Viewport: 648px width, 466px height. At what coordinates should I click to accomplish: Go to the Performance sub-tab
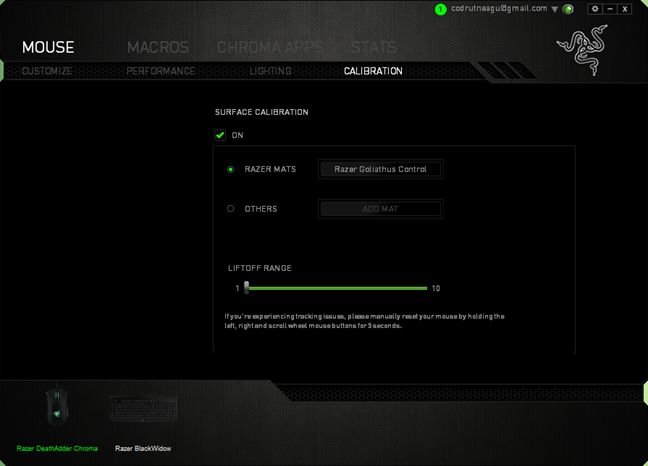pyautogui.click(x=161, y=71)
